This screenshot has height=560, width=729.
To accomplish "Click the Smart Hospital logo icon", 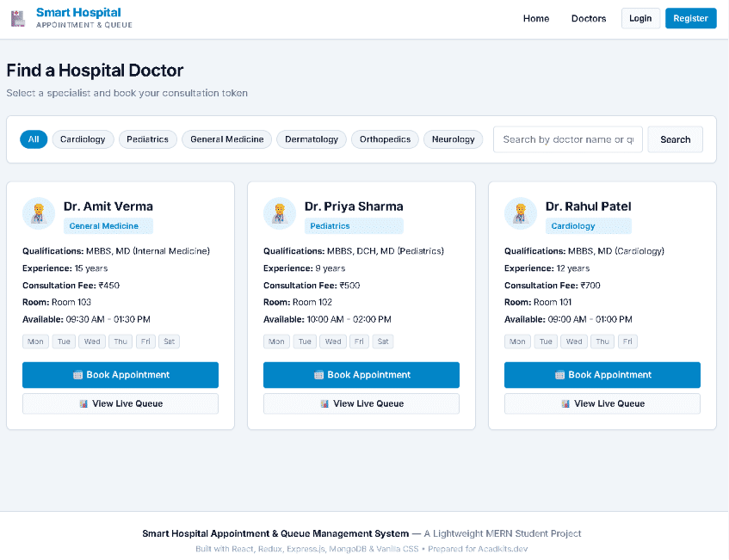I will click(18, 19).
